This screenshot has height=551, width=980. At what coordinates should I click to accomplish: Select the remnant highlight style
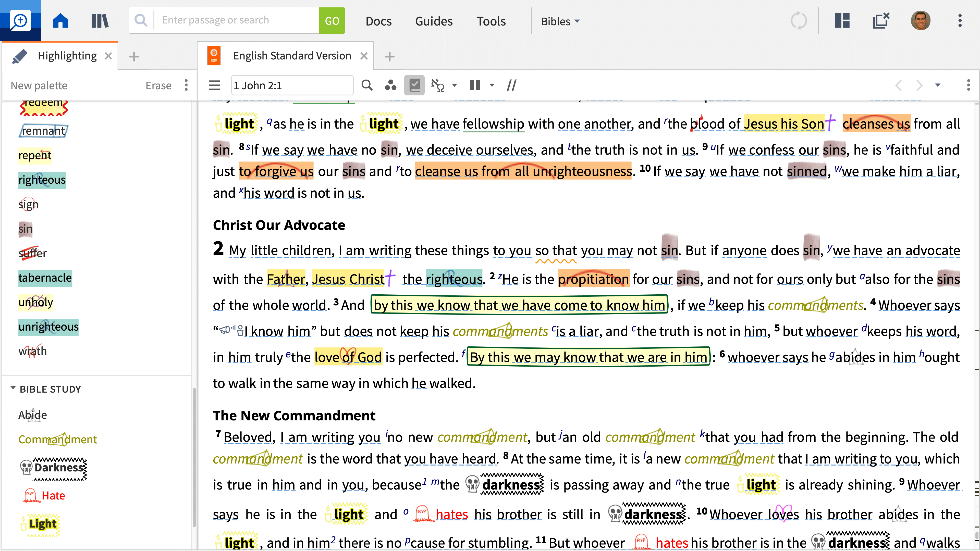(x=43, y=131)
